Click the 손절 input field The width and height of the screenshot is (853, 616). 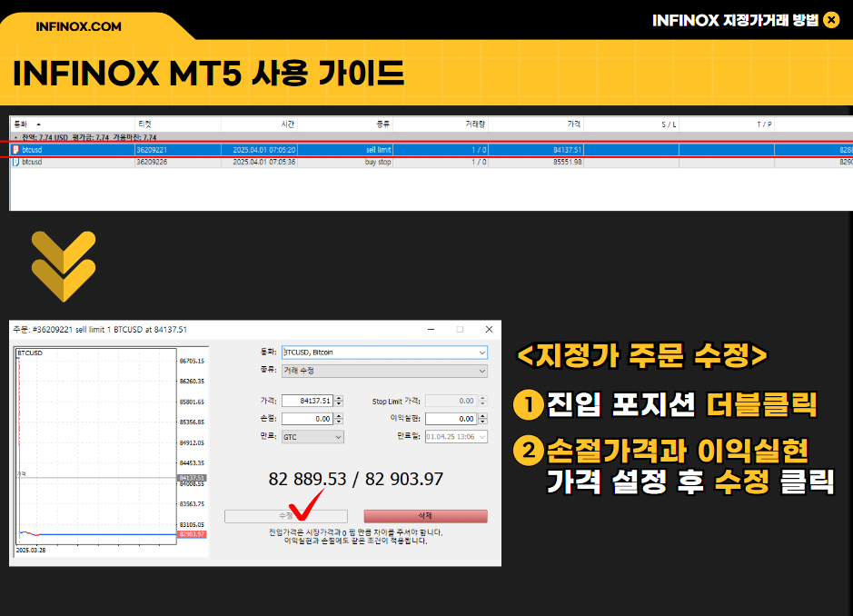(x=307, y=419)
